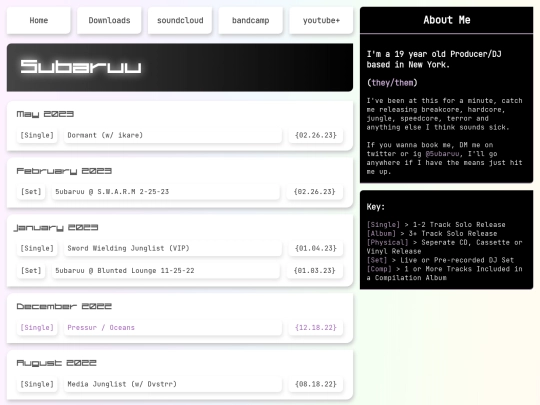Click the [Set] tag beside Blunted Lounge
Image resolution: width=540 pixels, height=405 pixels.
[31, 270]
